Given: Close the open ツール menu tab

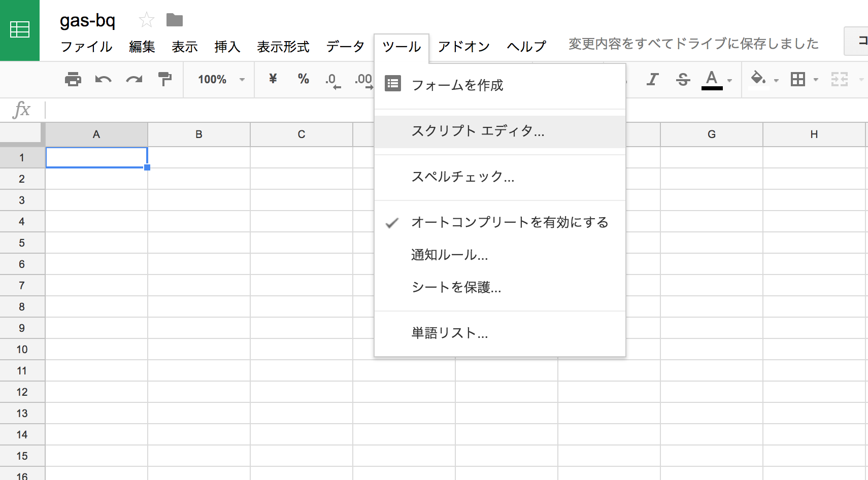Looking at the screenshot, I should 402,47.
